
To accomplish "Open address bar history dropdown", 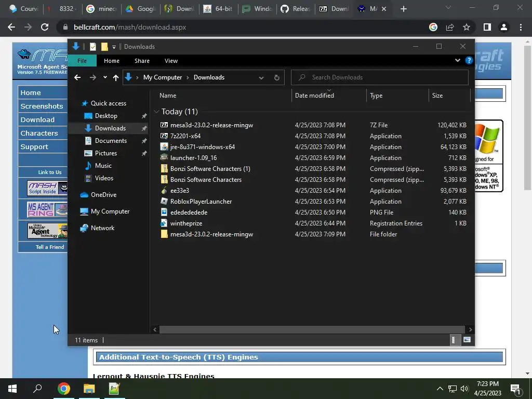I will point(261,78).
